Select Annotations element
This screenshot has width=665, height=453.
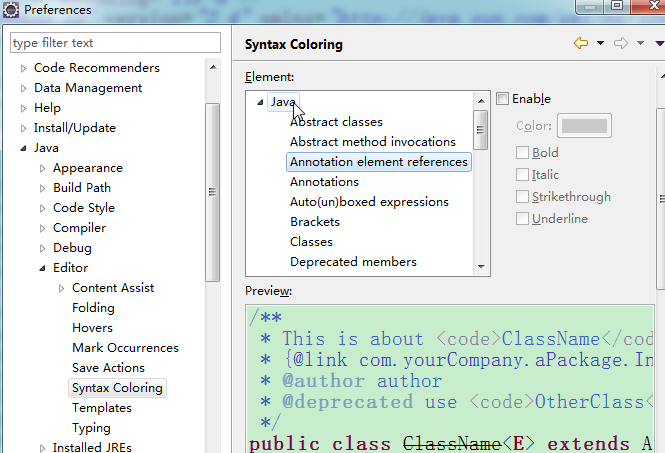324,182
